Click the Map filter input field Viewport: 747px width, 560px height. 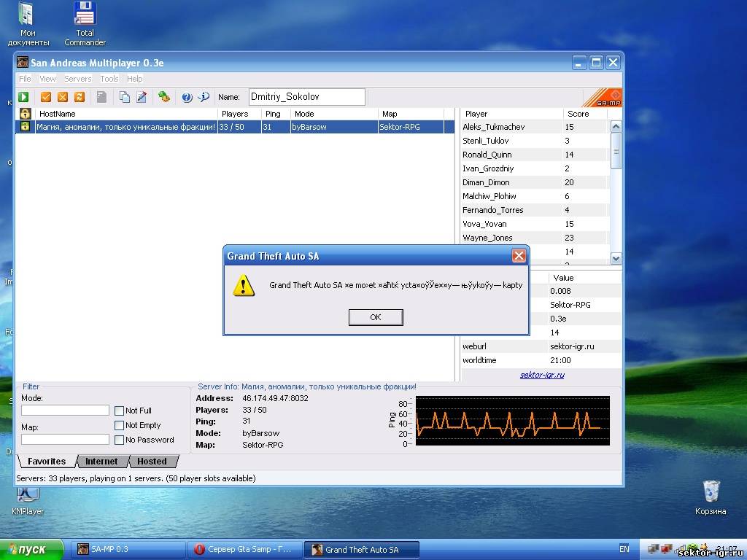click(x=65, y=440)
